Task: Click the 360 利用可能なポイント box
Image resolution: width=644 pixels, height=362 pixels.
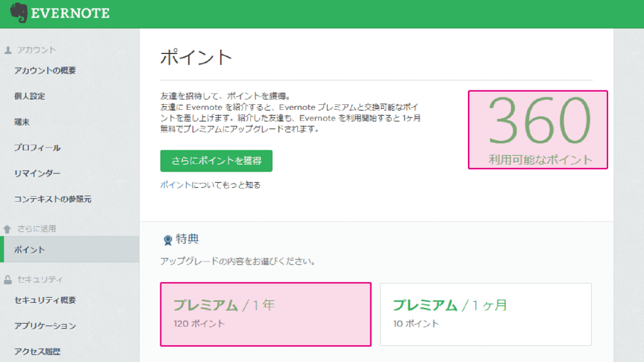Action: 538,129
